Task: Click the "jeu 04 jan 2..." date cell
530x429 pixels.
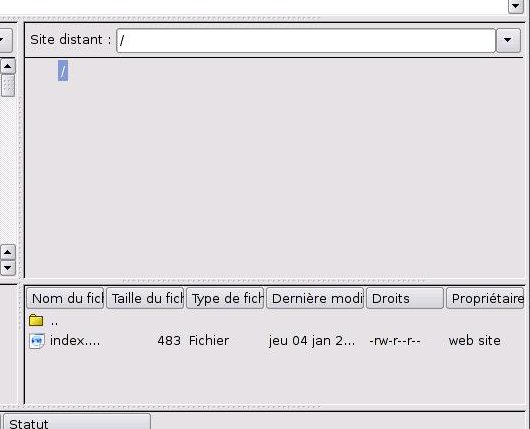Action: [x=312, y=341]
